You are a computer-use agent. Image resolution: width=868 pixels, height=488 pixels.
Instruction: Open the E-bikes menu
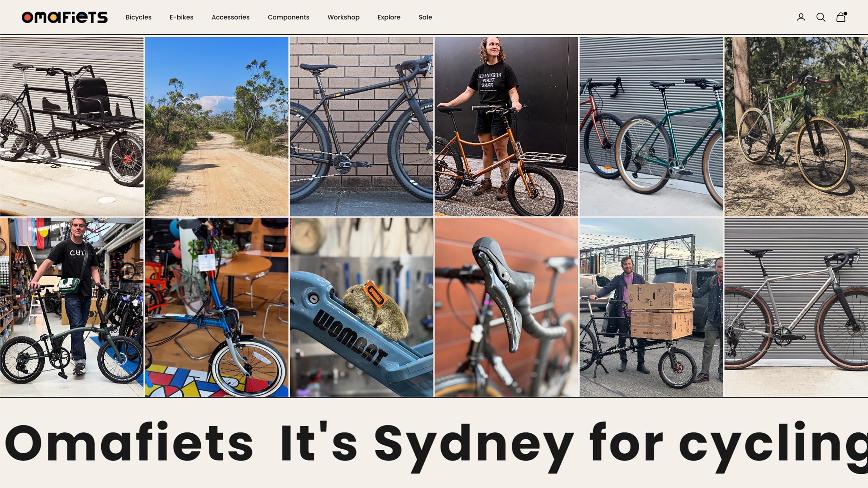pyautogui.click(x=182, y=17)
